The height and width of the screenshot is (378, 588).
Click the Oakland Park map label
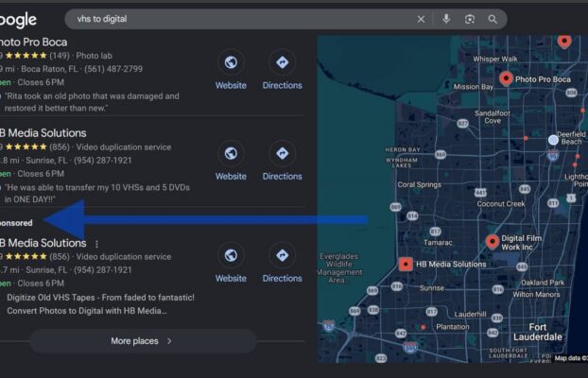pyautogui.click(x=543, y=283)
